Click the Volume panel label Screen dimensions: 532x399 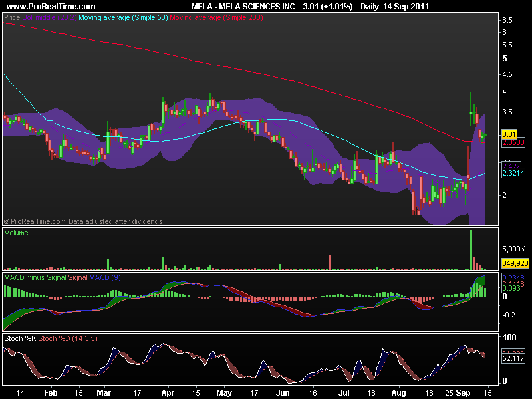point(16,233)
